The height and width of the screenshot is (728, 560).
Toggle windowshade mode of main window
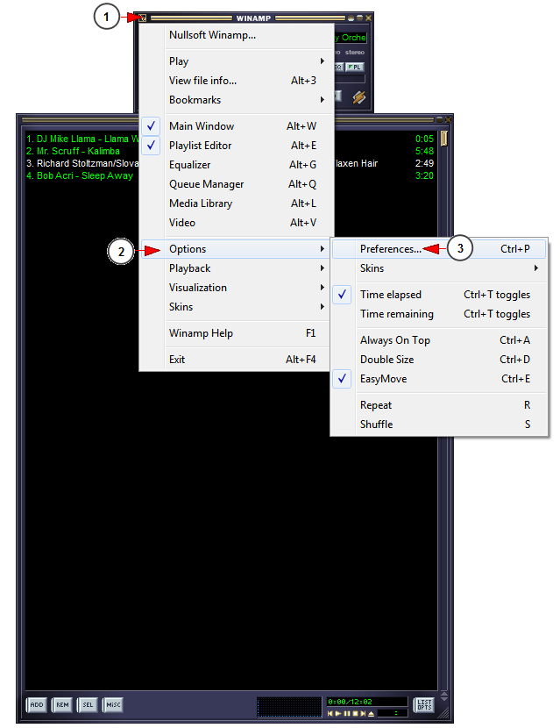359,18
